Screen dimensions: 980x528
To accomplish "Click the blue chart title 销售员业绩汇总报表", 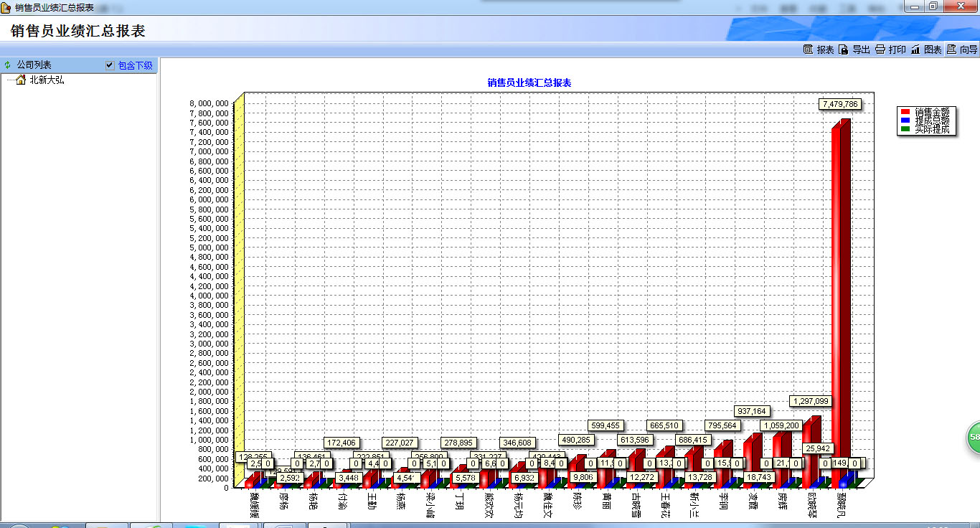I will point(529,82).
